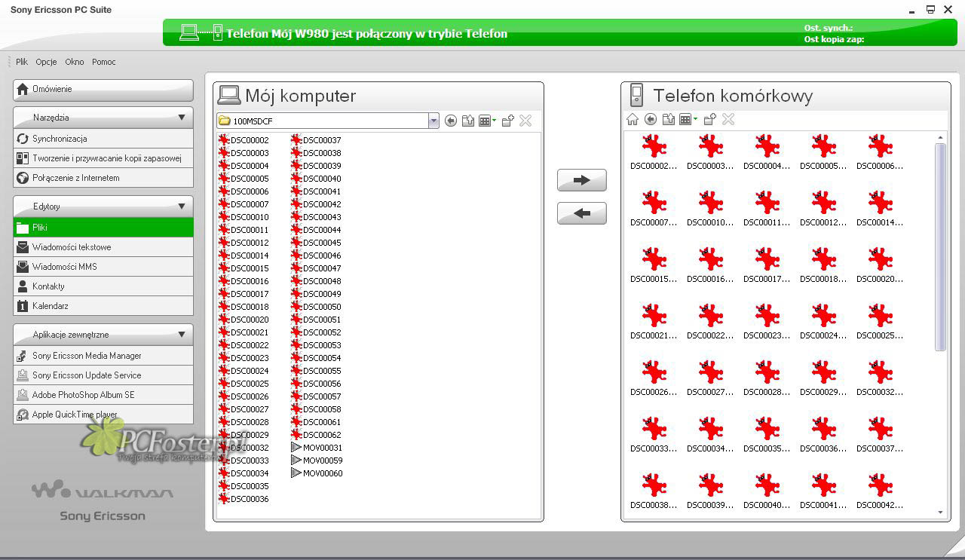Go up one folder in Telefon komórkowy panel

(668, 119)
